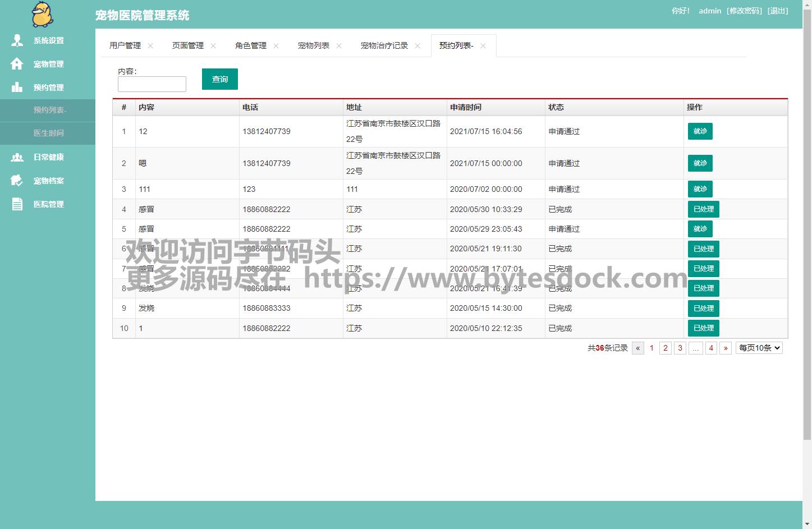812x529 pixels.
Task: Close the 宠物治疗记录 tab
Action: [x=418, y=46]
